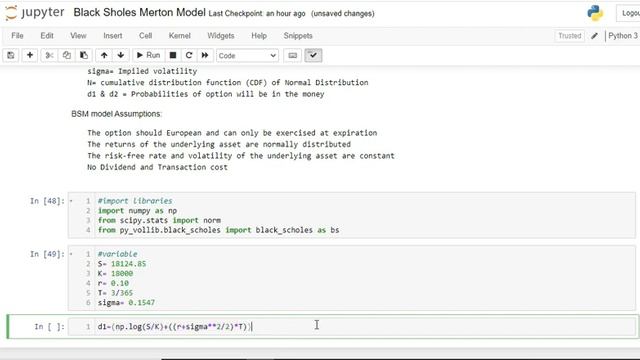
Task: Restart kernel and run all cells
Action: point(205,55)
